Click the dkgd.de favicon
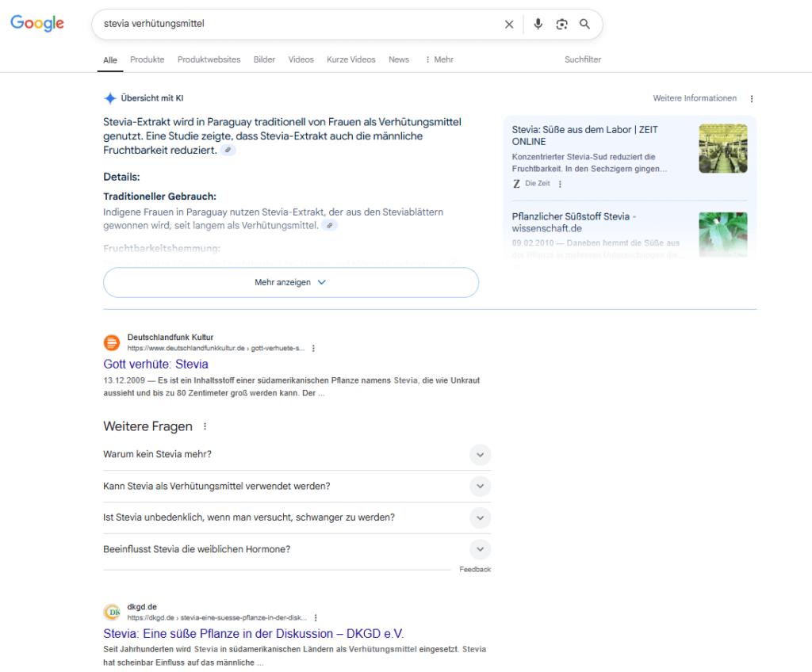 (x=111, y=612)
